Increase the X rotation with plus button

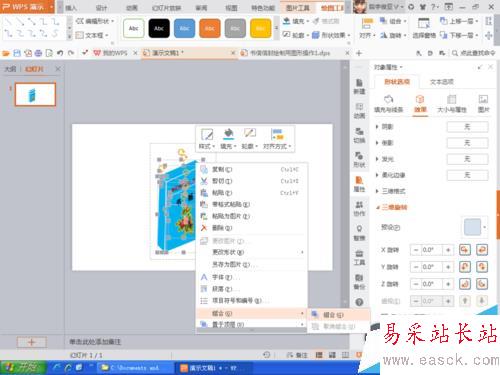[448, 250]
